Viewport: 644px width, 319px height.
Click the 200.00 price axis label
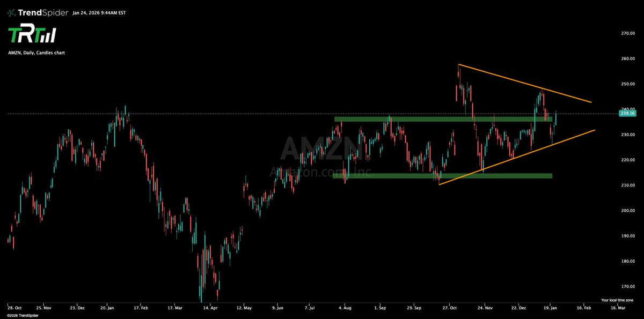[x=628, y=211]
